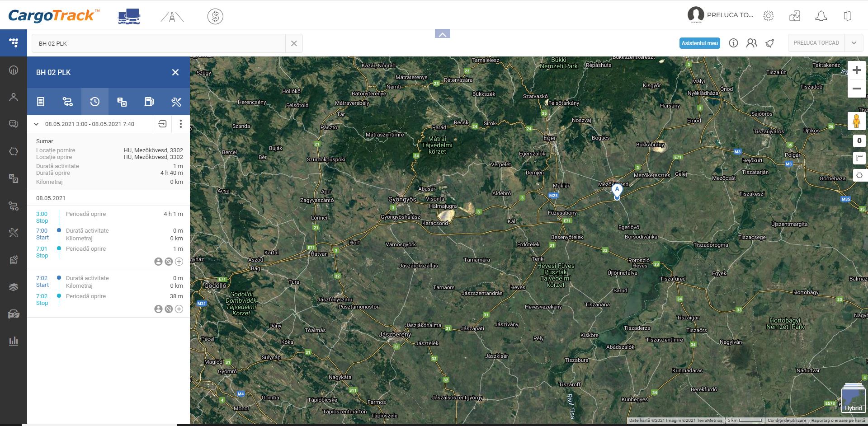This screenshot has width=868, height=426.
Task: Clear the BH 02 PLK search field
Action: 294,43
